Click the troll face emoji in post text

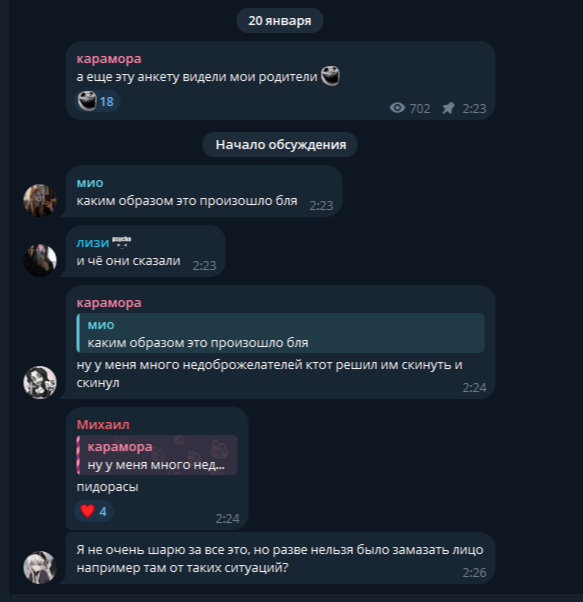click(x=330, y=75)
